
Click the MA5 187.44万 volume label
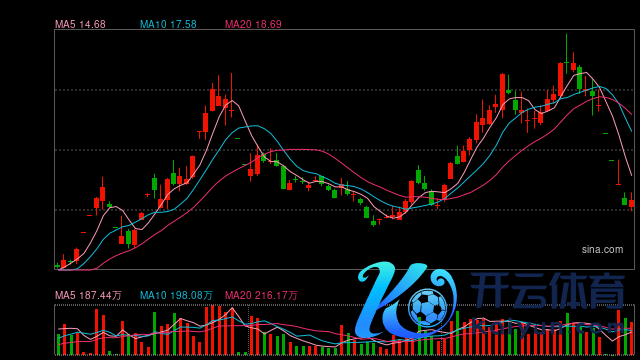point(88,295)
